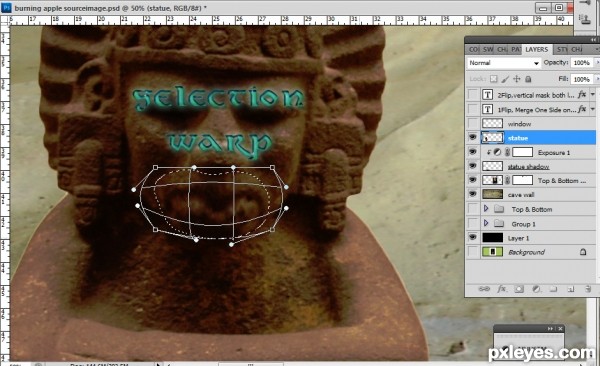Switch to the SW tab
The width and height of the screenshot is (600, 366).
point(488,49)
